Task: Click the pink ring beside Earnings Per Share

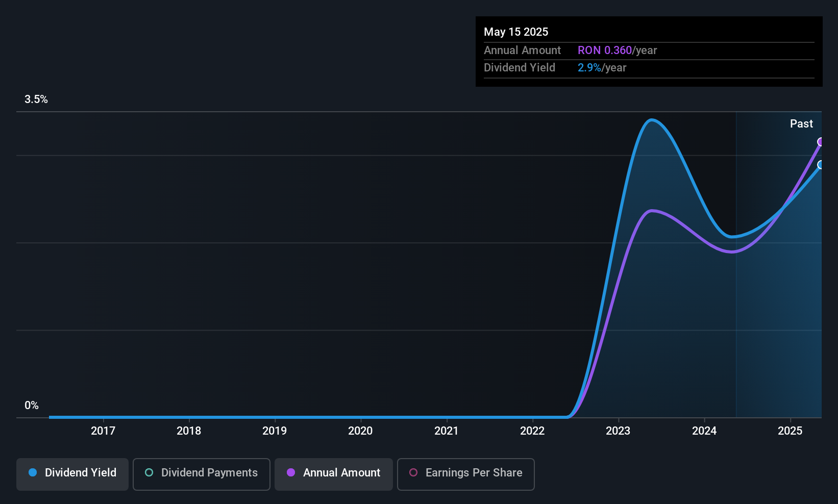Action: (x=413, y=472)
